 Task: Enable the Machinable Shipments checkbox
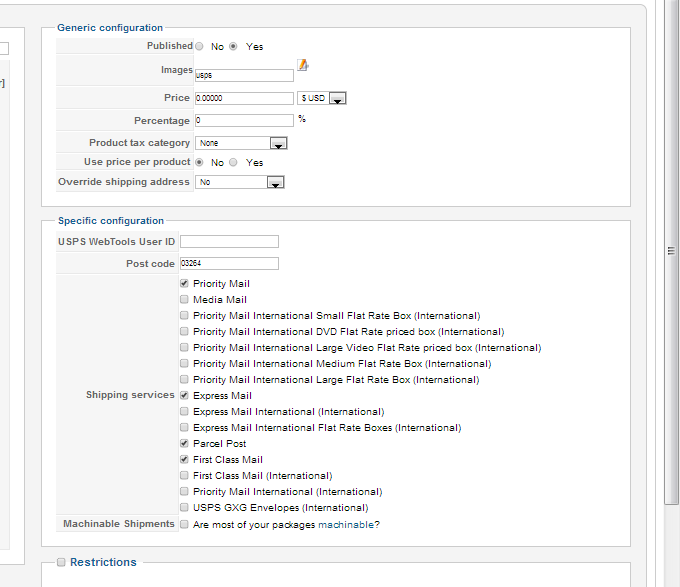pyautogui.click(x=184, y=524)
